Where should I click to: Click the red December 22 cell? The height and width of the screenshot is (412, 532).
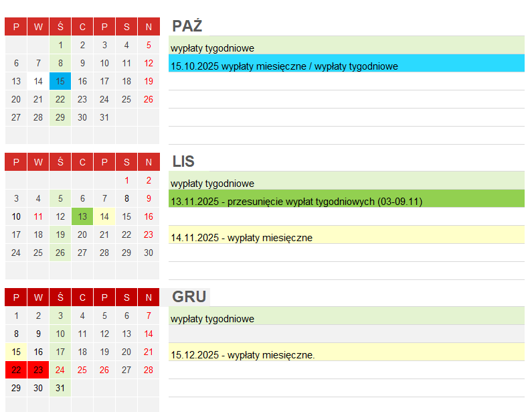(x=16, y=370)
